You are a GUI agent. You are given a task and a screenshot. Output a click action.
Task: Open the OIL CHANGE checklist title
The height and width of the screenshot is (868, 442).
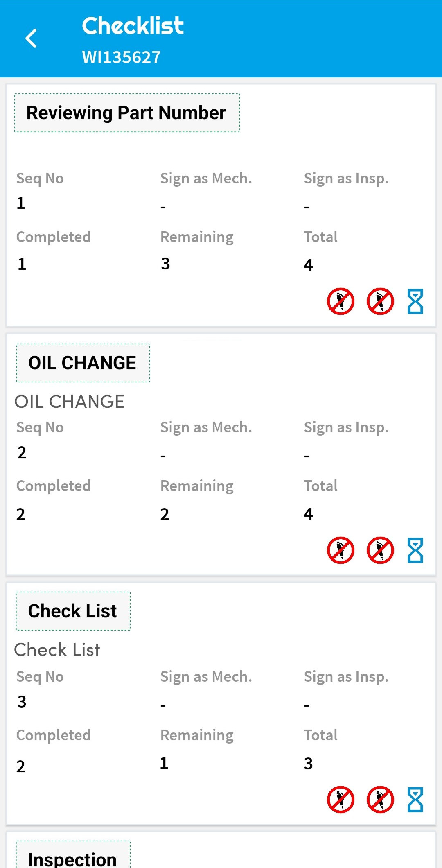pyautogui.click(x=83, y=363)
